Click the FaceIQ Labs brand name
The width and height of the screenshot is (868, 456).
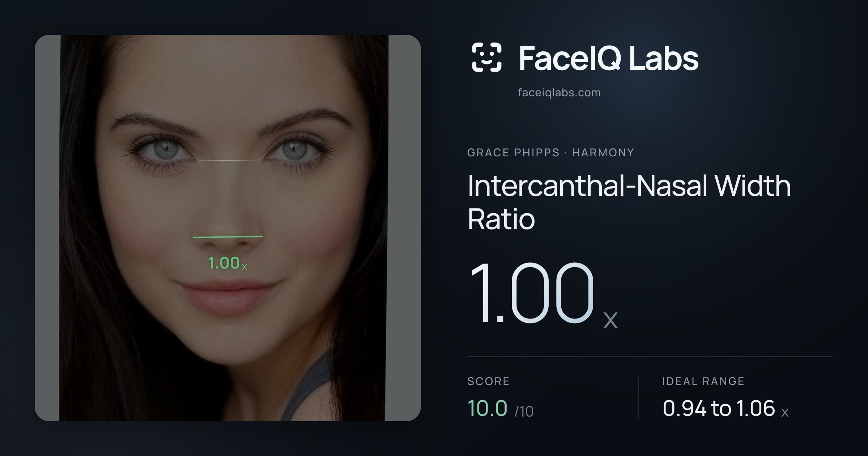click(608, 58)
